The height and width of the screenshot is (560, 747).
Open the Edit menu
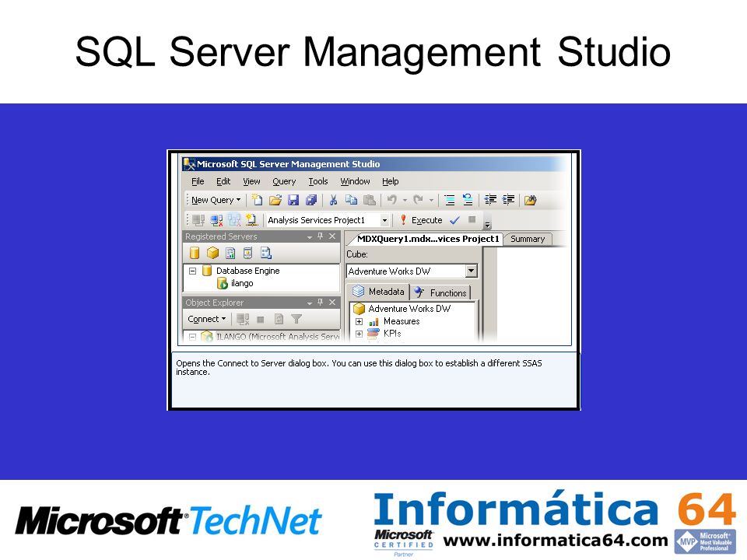[223, 181]
